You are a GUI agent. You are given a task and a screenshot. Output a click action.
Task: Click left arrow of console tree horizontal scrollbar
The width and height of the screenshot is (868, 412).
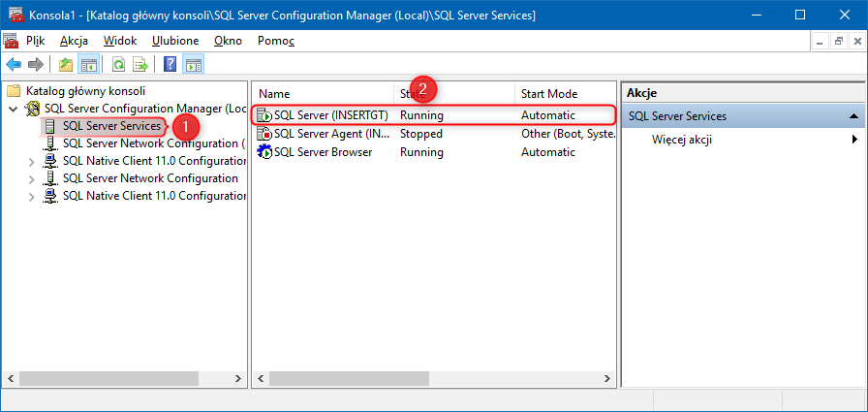point(10,378)
